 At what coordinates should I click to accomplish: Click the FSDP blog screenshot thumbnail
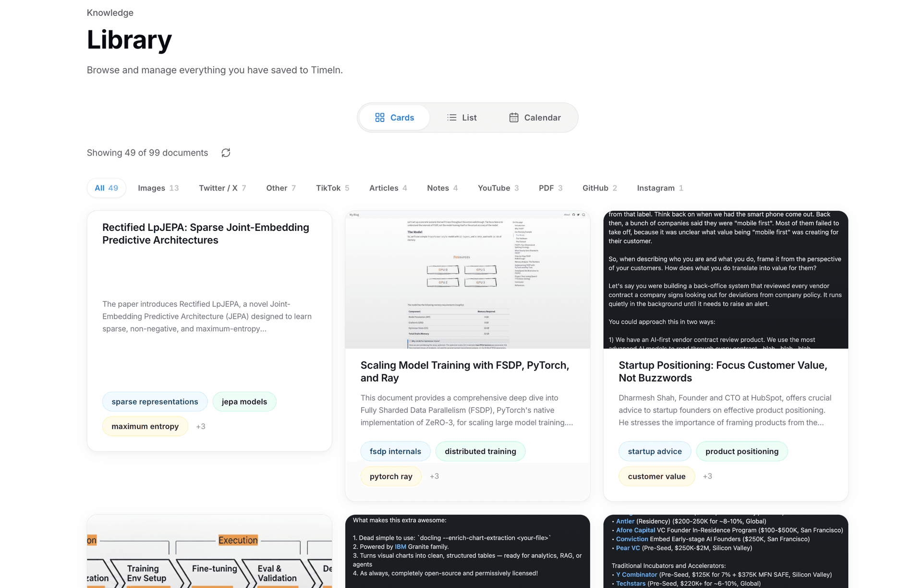click(468, 280)
